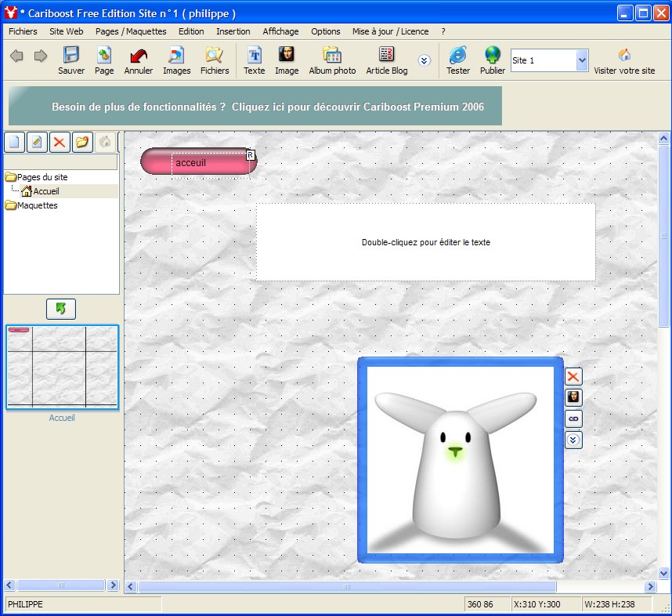
Task: Test the site with Tester
Action: coord(458,60)
